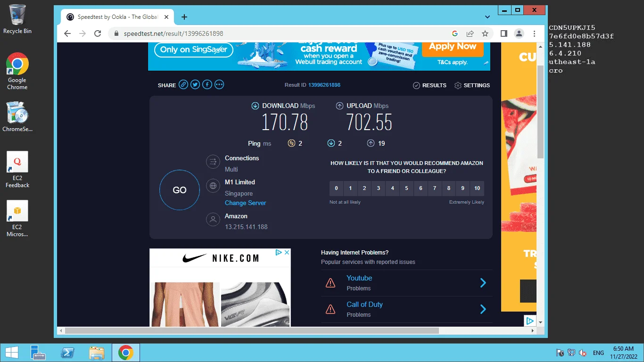Open the Youtube problems link
Viewport: 644px width, 362px height.
[359, 278]
